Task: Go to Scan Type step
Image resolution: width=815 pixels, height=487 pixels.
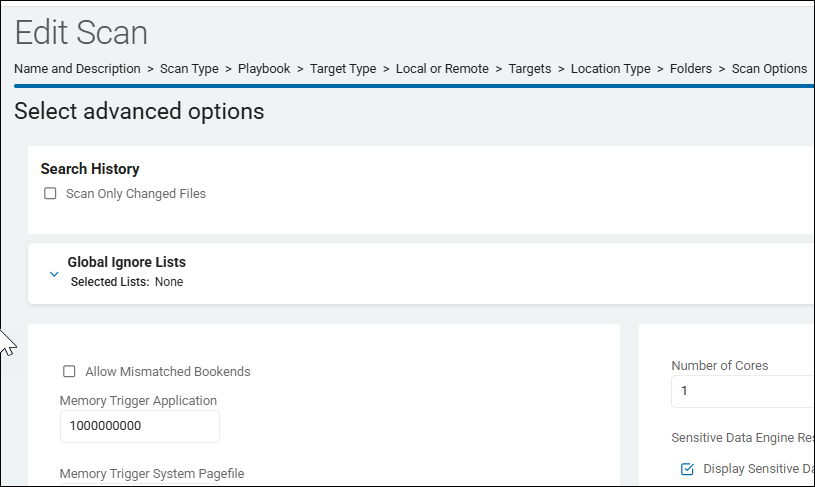Action: click(x=189, y=69)
